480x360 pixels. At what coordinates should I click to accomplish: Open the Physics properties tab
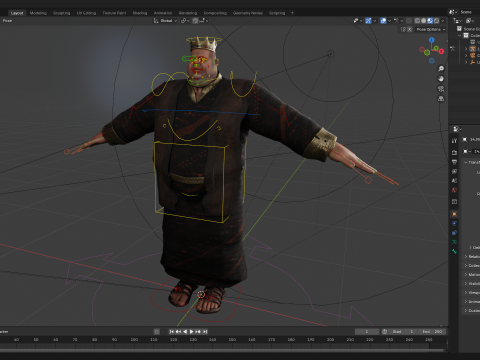pyautogui.click(x=454, y=223)
